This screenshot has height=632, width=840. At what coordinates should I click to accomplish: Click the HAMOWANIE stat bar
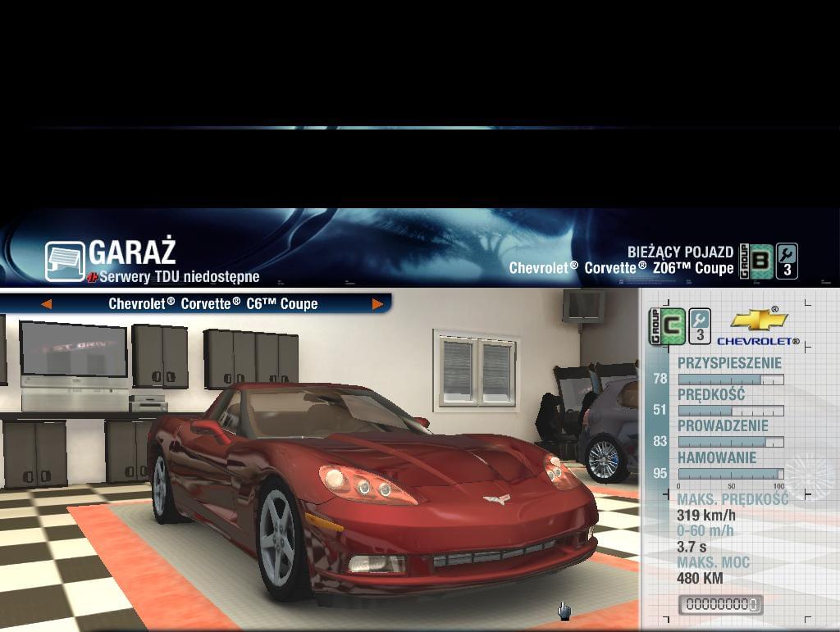[x=731, y=474]
